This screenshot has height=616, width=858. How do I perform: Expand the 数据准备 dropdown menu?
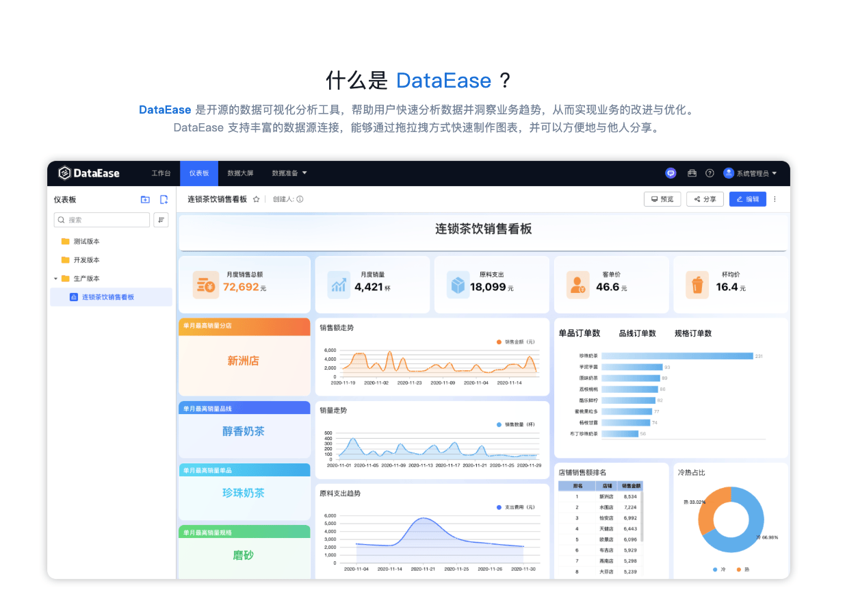coord(289,173)
